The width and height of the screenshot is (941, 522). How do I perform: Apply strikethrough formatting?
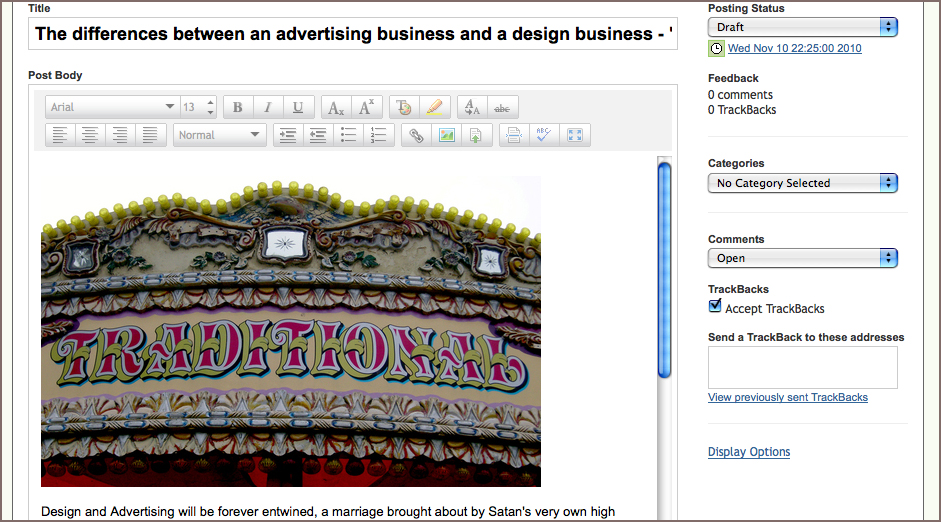[x=502, y=107]
